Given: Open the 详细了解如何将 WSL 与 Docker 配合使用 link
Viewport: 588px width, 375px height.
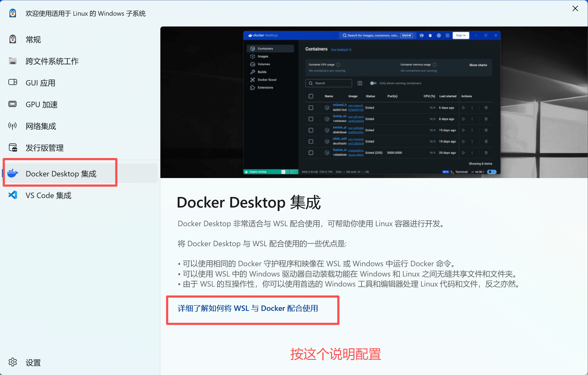Looking at the screenshot, I should [248, 308].
